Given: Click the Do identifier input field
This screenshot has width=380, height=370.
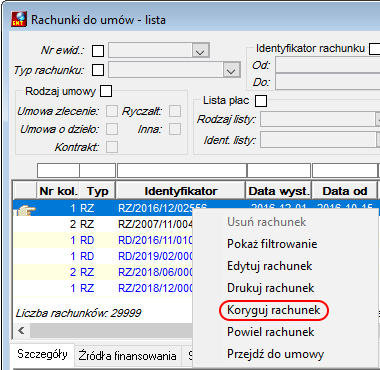Looking at the screenshot, I should coord(328,82).
